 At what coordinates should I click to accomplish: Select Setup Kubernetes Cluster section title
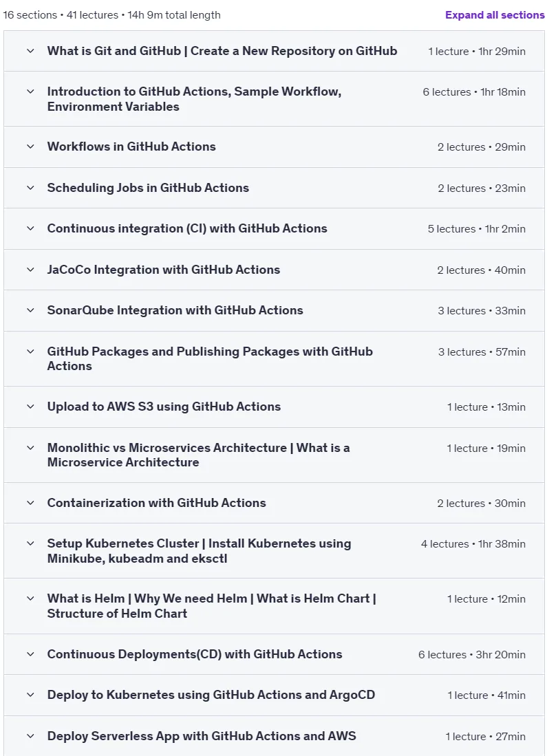(x=200, y=550)
